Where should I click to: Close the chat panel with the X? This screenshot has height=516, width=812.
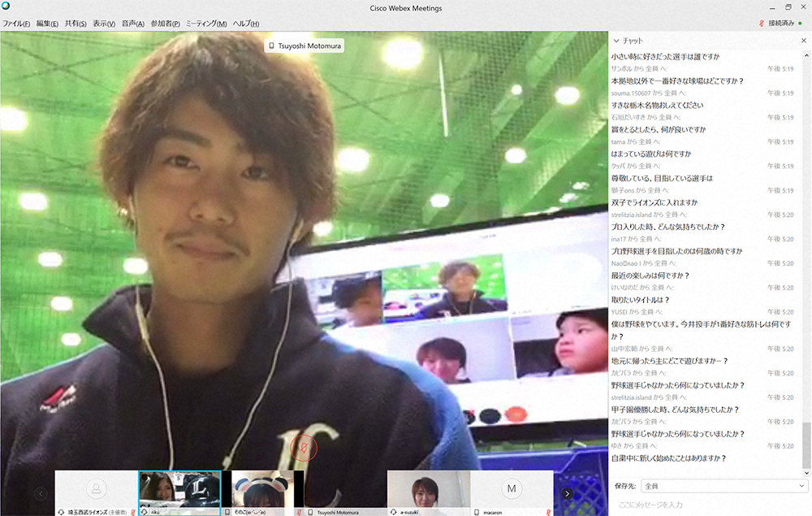tap(803, 40)
